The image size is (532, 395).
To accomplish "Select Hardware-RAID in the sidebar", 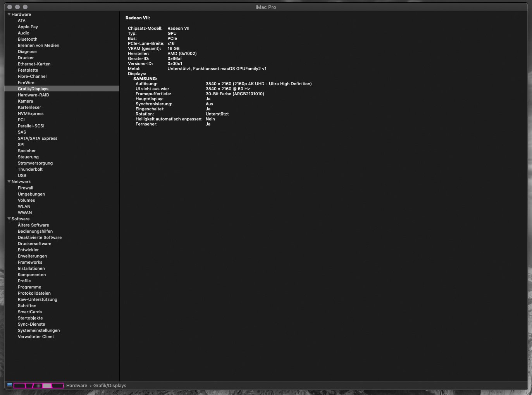I will click(33, 95).
